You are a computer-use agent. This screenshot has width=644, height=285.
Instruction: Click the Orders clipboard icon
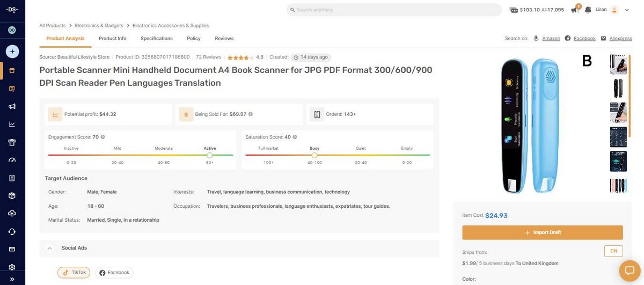click(317, 114)
